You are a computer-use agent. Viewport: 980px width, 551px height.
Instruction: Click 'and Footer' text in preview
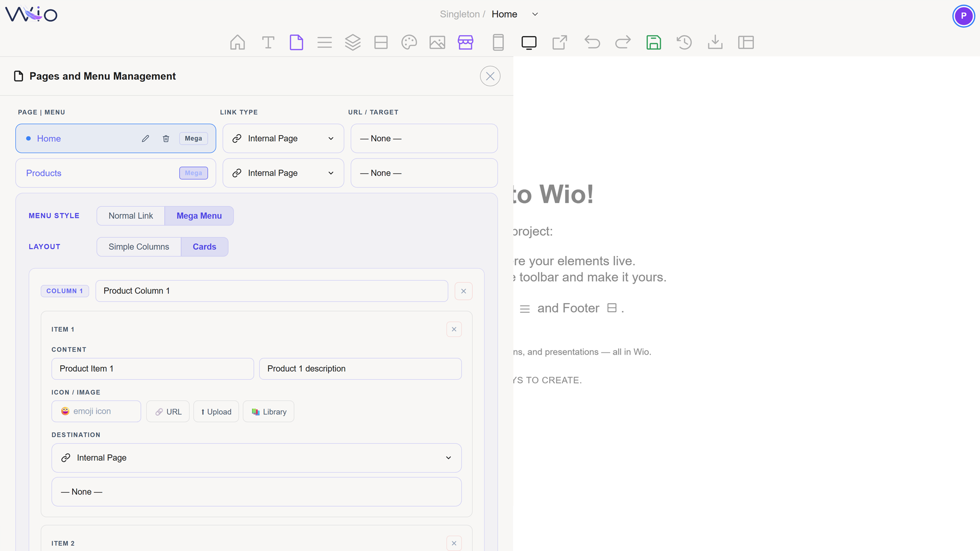568,308
